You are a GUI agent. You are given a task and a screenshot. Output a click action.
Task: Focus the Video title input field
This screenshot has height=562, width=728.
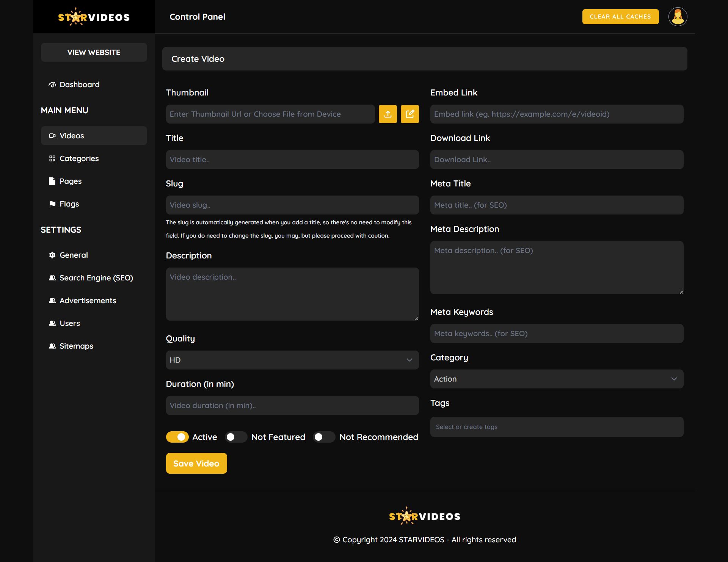point(292,160)
